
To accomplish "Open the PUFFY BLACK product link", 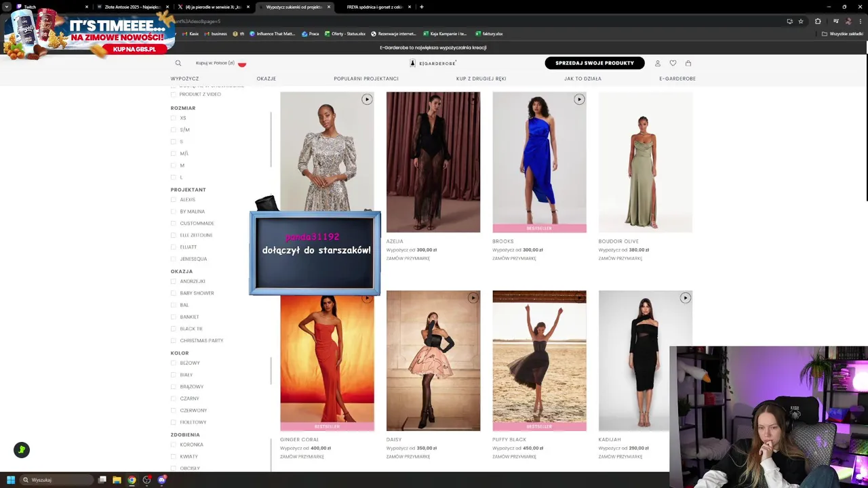I will 509,439.
